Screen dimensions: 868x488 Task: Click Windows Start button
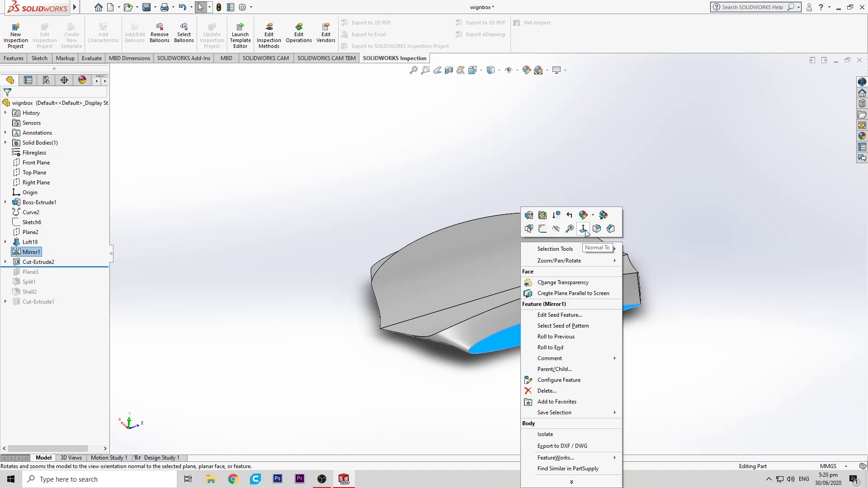point(11,479)
